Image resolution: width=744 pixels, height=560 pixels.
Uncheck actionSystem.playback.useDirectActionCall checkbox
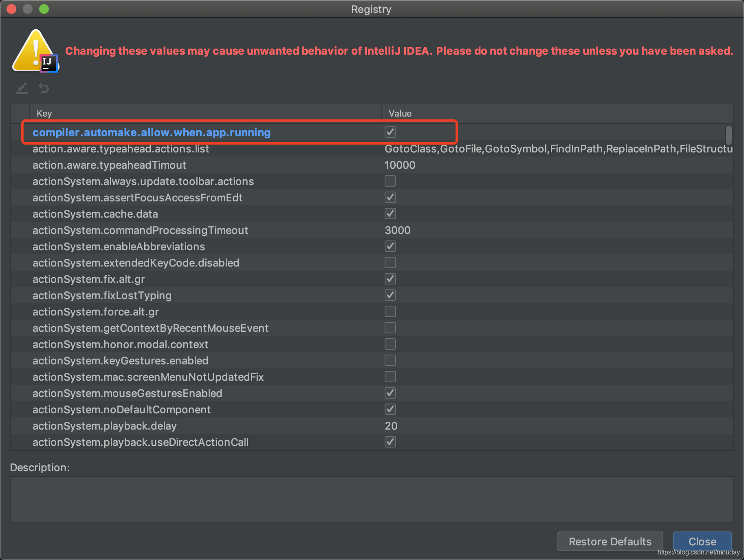pos(390,442)
